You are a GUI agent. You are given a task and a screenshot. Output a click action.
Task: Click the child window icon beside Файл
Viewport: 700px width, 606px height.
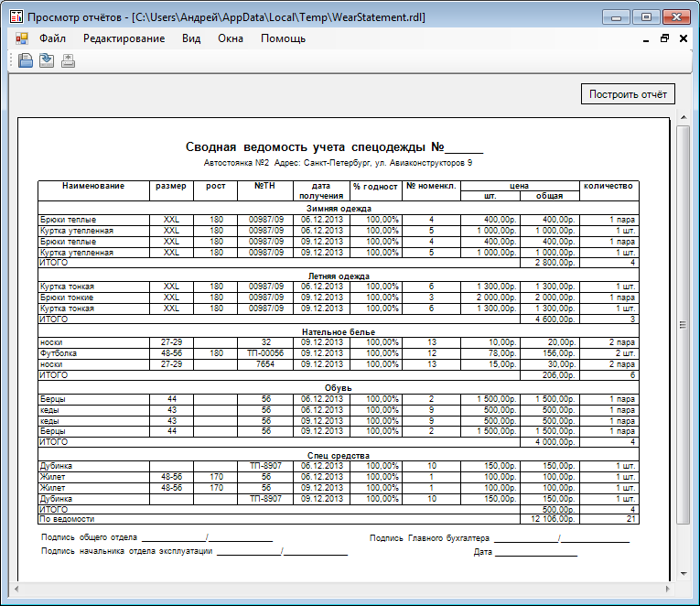pyautogui.click(x=21, y=38)
